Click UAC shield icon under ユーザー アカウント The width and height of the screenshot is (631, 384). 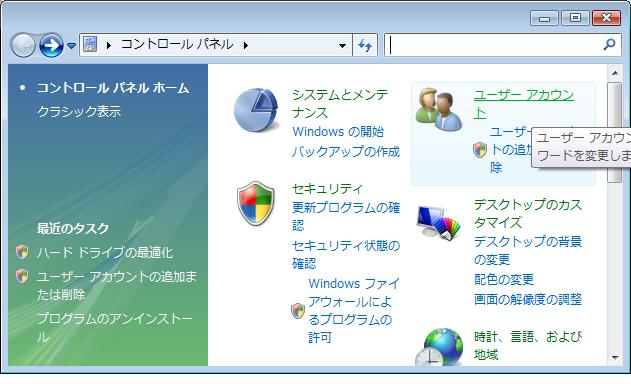point(480,150)
